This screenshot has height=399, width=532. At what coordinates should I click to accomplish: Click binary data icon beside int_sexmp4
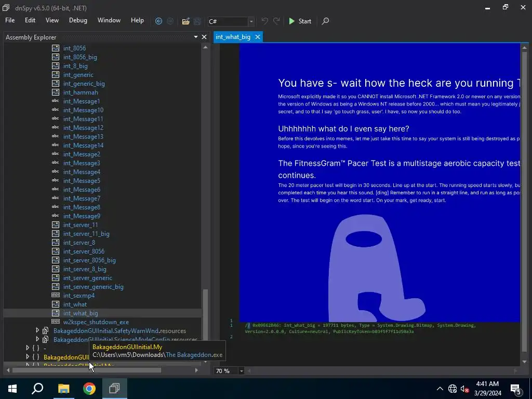click(x=55, y=295)
